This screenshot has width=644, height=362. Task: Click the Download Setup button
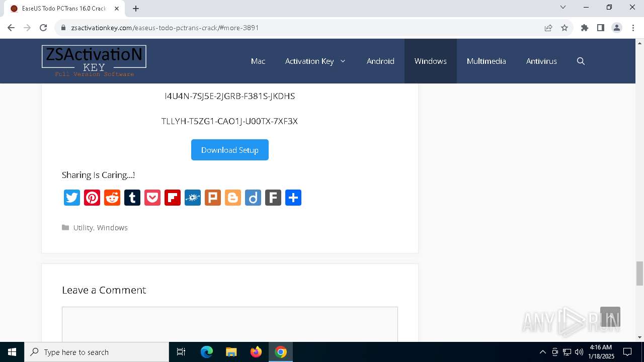click(230, 150)
